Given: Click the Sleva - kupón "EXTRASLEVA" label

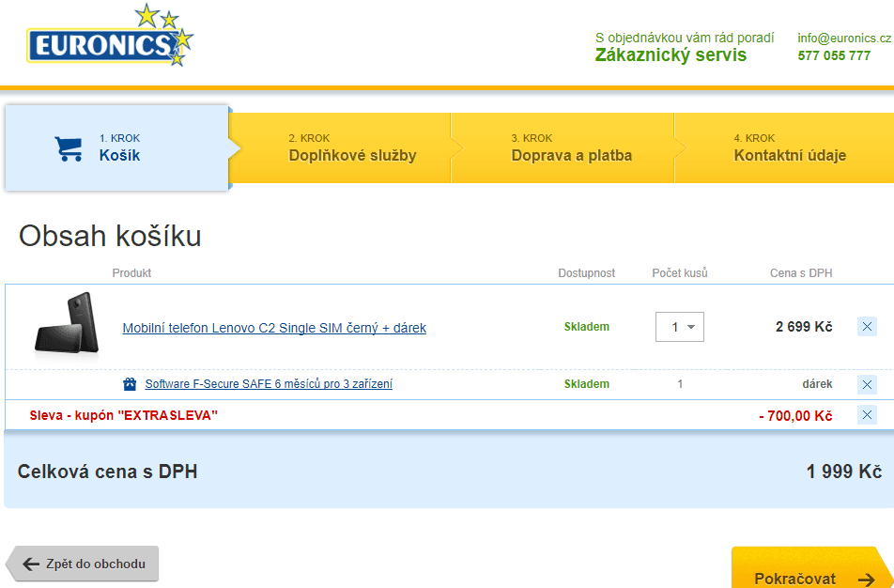Looking at the screenshot, I should pyautogui.click(x=124, y=415).
